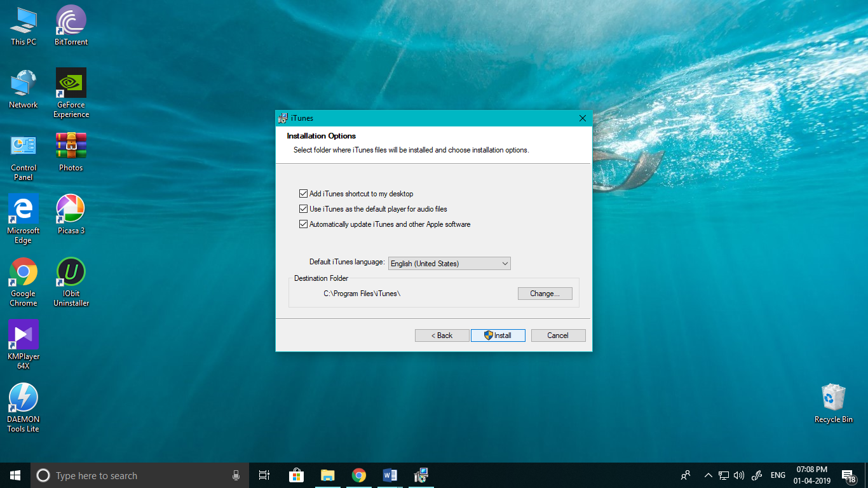Click ENG language indicator in taskbar
The width and height of the screenshot is (868, 488).
pos(778,475)
